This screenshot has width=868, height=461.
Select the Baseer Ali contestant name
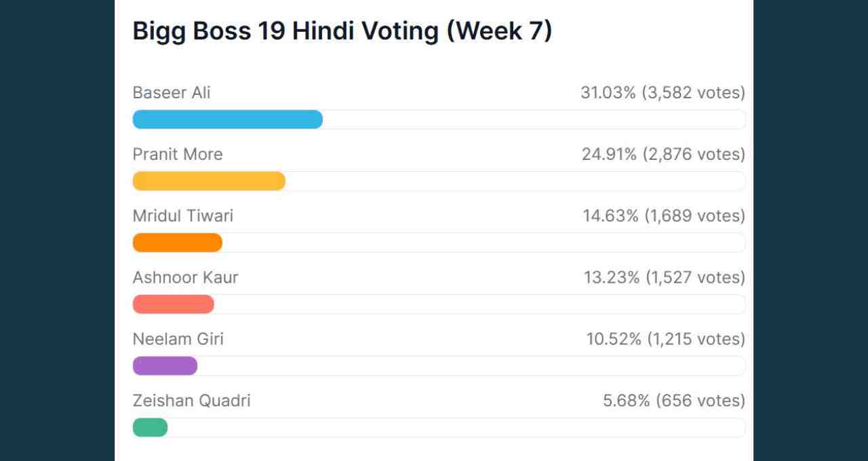pos(172,93)
